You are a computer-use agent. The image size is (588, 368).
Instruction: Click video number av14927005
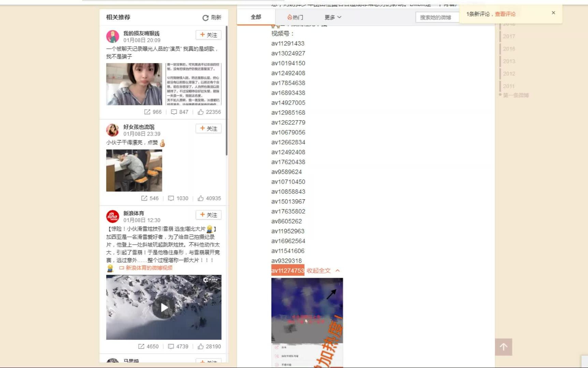288,103
